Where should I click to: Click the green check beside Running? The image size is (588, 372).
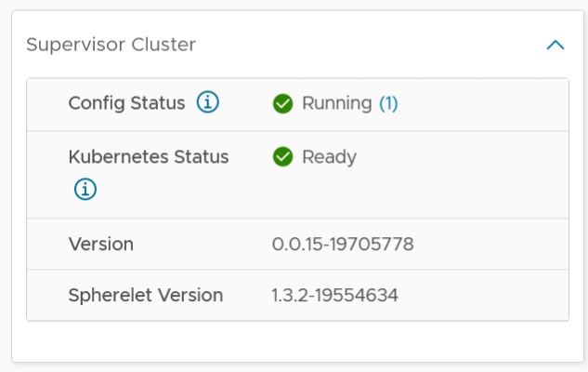click(x=283, y=104)
